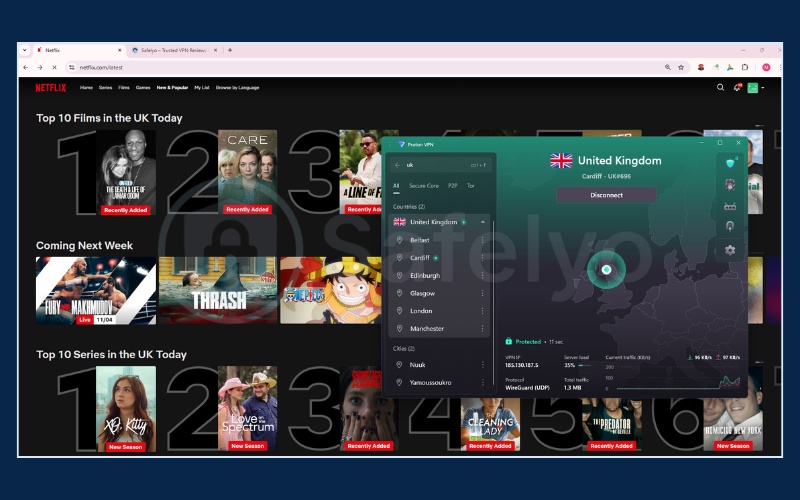
Task: Open THRASH coming next week thumbnail
Action: 218,290
